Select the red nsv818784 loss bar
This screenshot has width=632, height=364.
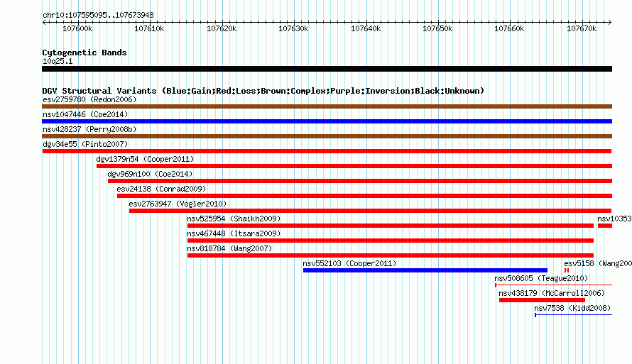coord(391,255)
